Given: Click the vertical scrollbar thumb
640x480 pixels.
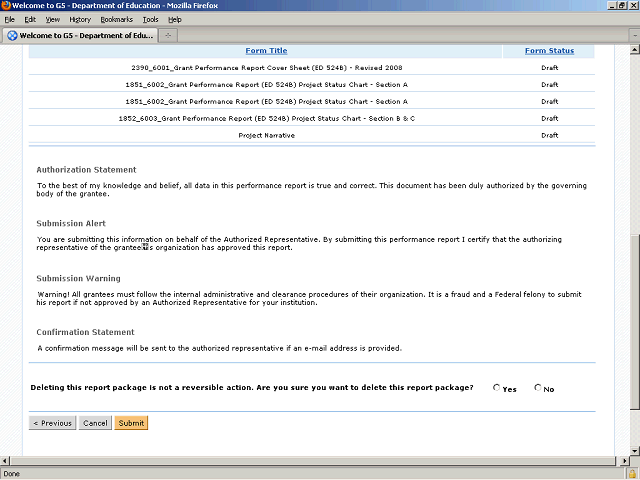Looking at the screenshot, I should tap(634, 321).
